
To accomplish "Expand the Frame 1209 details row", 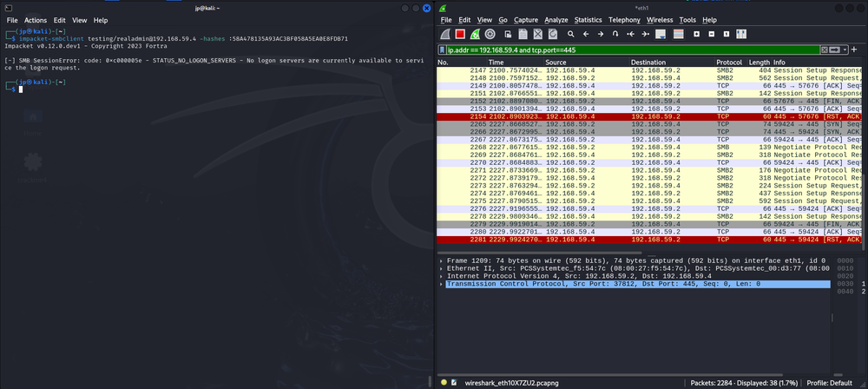I will [441, 260].
